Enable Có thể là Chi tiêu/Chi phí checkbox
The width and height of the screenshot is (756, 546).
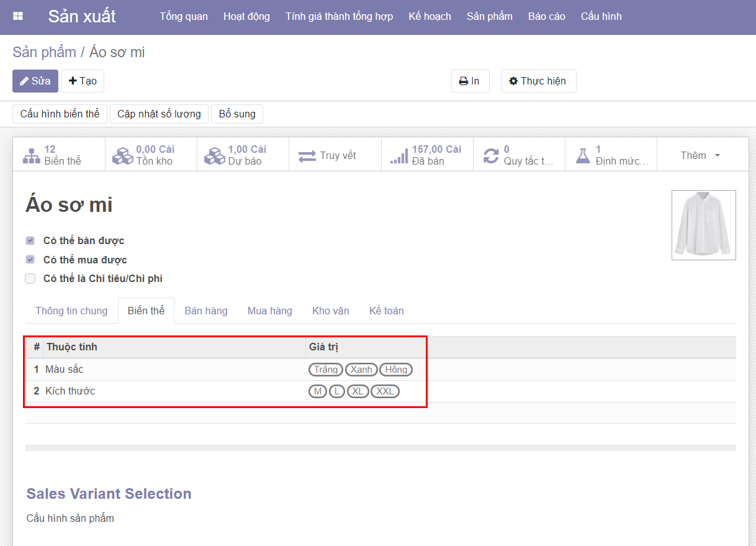30,279
